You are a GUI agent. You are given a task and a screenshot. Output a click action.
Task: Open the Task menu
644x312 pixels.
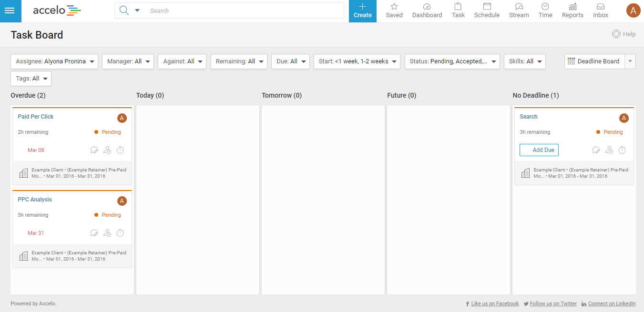pyautogui.click(x=458, y=11)
